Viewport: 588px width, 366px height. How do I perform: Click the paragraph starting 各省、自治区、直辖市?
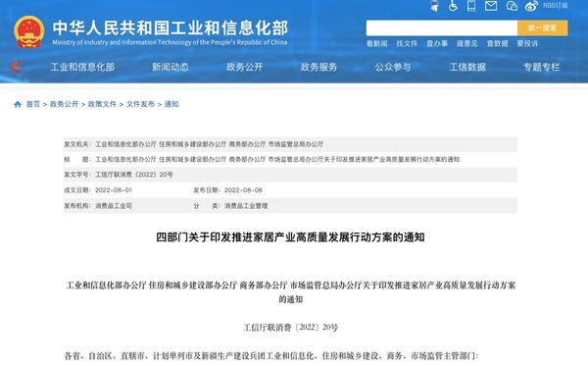[x=271, y=355]
